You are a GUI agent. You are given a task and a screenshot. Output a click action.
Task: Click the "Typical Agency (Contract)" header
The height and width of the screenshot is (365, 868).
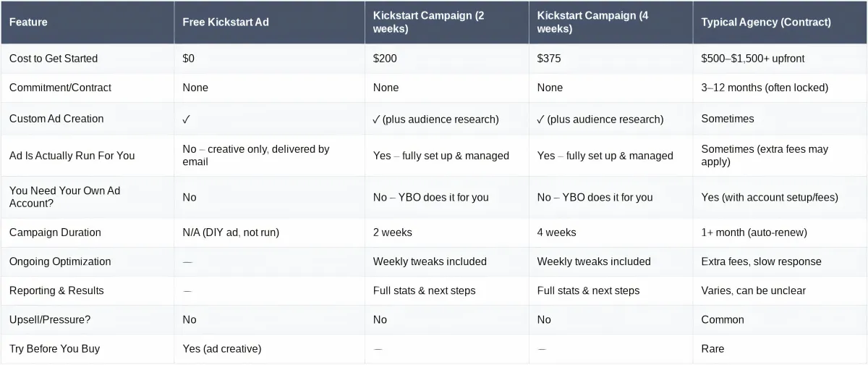[x=766, y=22]
